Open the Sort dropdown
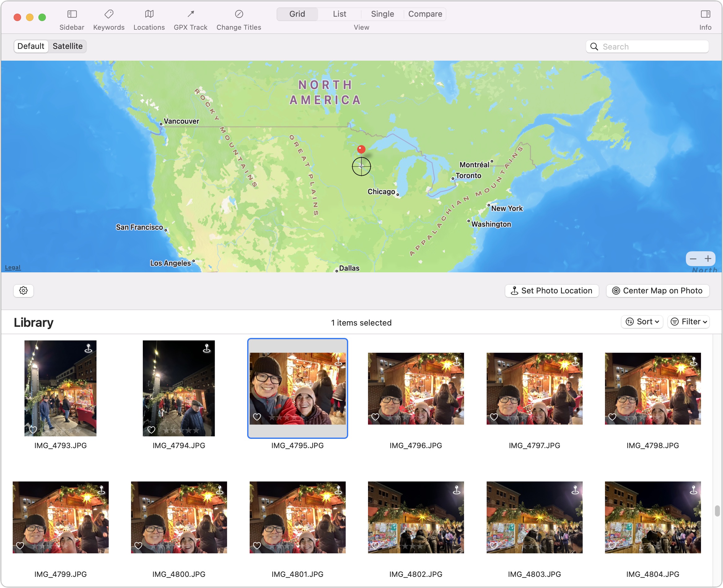 click(x=642, y=322)
